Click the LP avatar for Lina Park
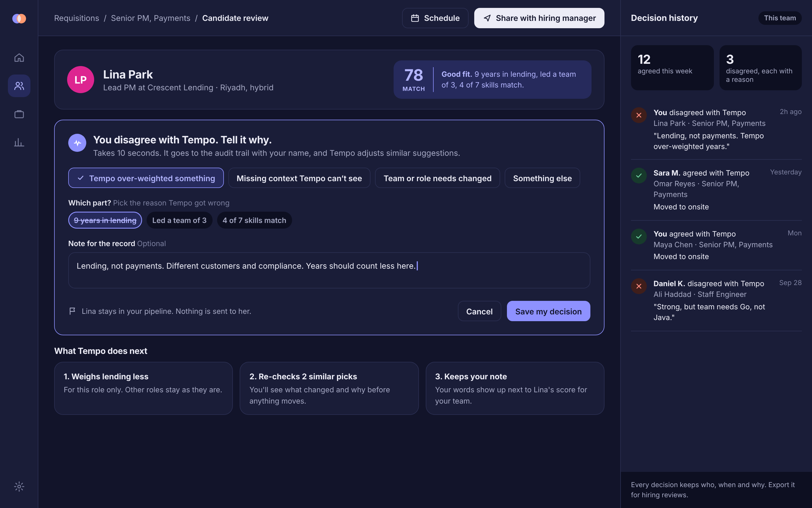 [x=81, y=80]
